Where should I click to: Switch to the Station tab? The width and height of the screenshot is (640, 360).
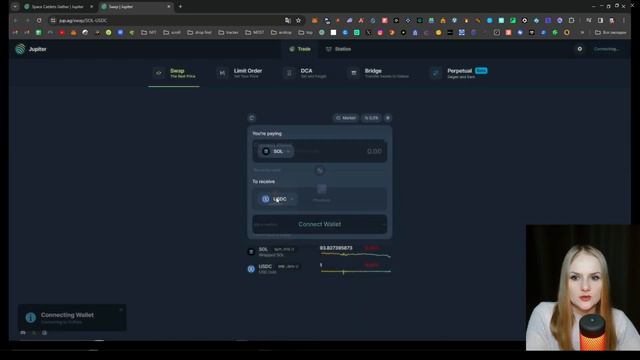pyautogui.click(x=338, y=49)
